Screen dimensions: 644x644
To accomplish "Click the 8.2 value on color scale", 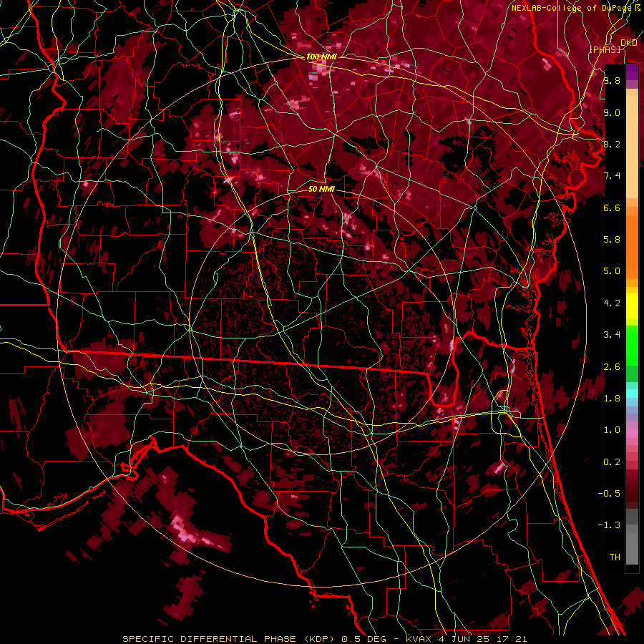I will (612, 144).
